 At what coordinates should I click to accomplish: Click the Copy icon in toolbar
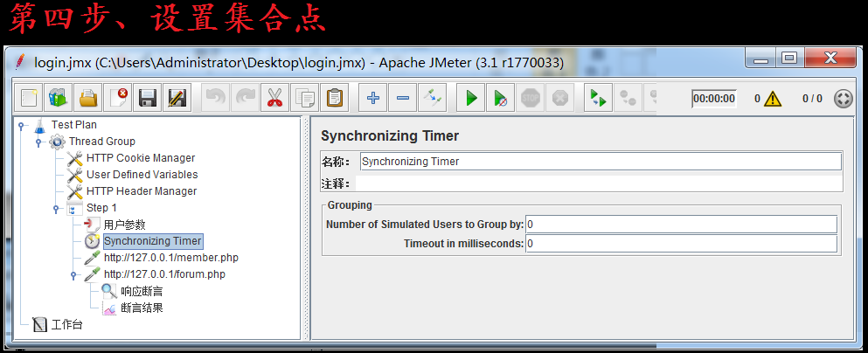304,99
